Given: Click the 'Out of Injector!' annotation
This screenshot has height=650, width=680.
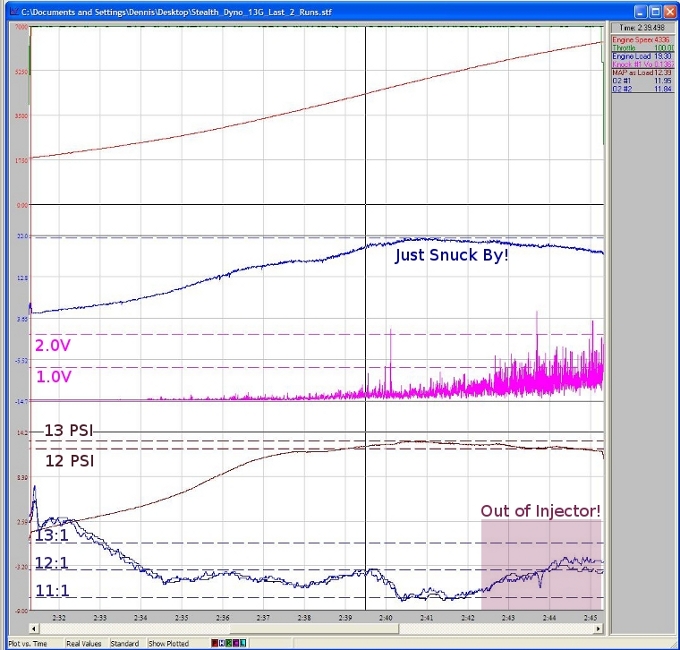Looking at the screenshot, I should pyautogui.click(x=540, y=511).
